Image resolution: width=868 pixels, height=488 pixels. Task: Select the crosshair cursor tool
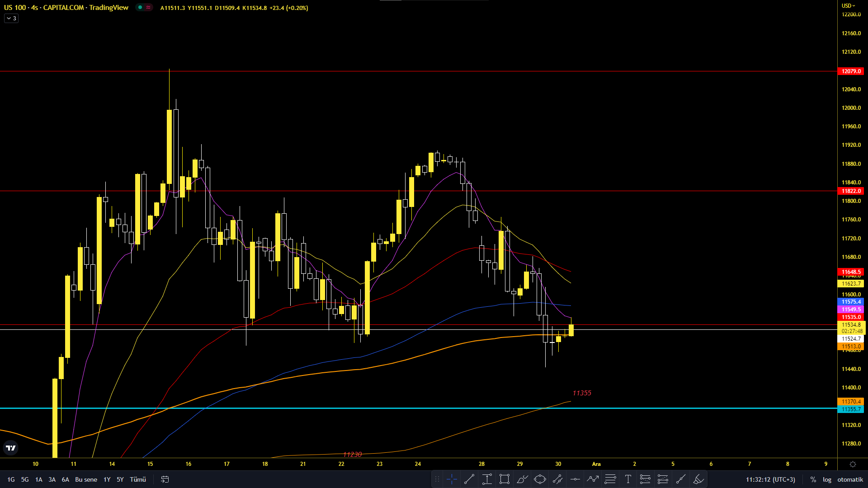coord(451,479)
